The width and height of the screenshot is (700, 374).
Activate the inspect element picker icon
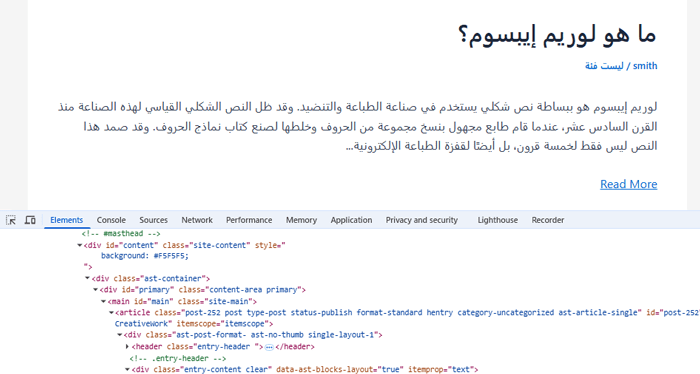click(11, 220)
